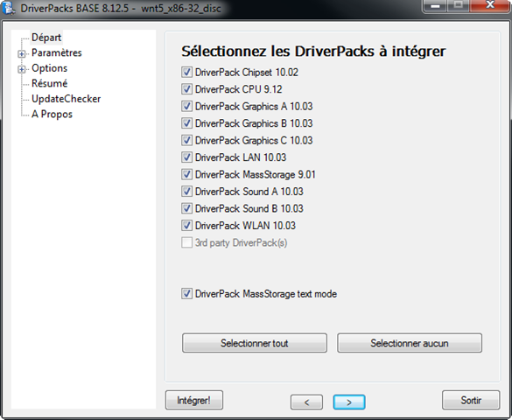This screenshot has width=512, height=420.
Task: Expand the Paramètres tree node
Action: click(x=22, y=54)
